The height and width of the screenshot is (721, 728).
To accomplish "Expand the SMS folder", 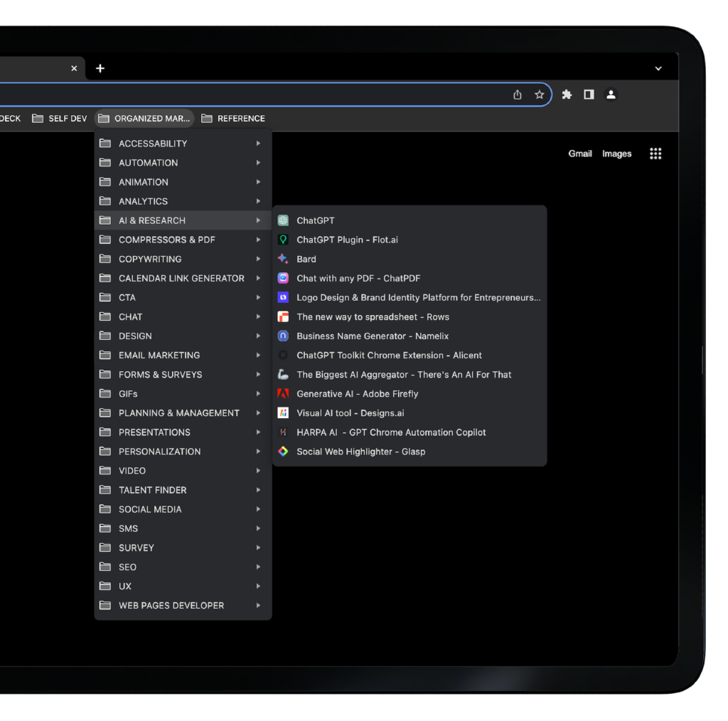I will click(183, 529).
